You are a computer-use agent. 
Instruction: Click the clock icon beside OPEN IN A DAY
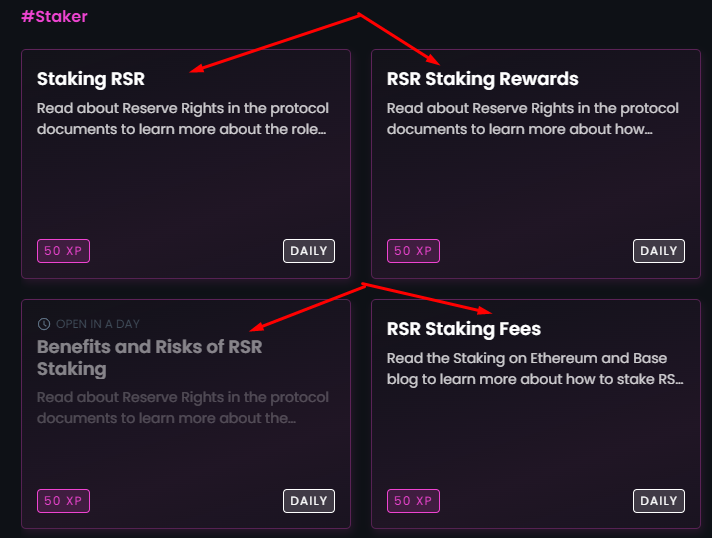(x=44, y=324)
